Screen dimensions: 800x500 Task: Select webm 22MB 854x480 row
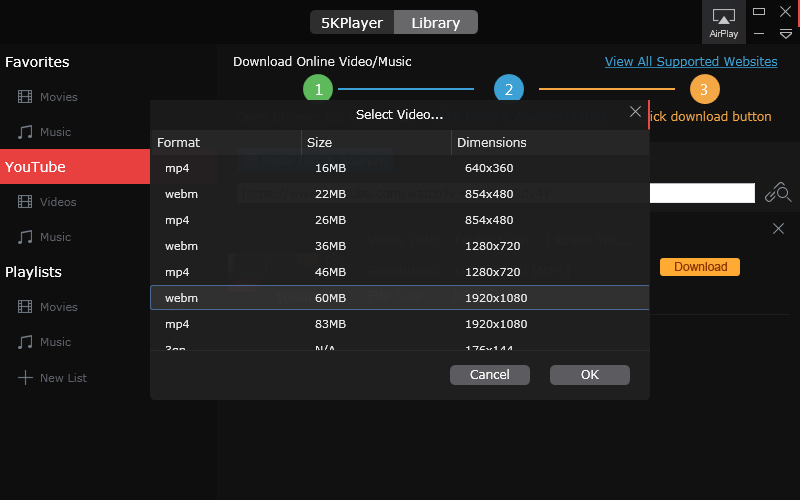(400, 194)
